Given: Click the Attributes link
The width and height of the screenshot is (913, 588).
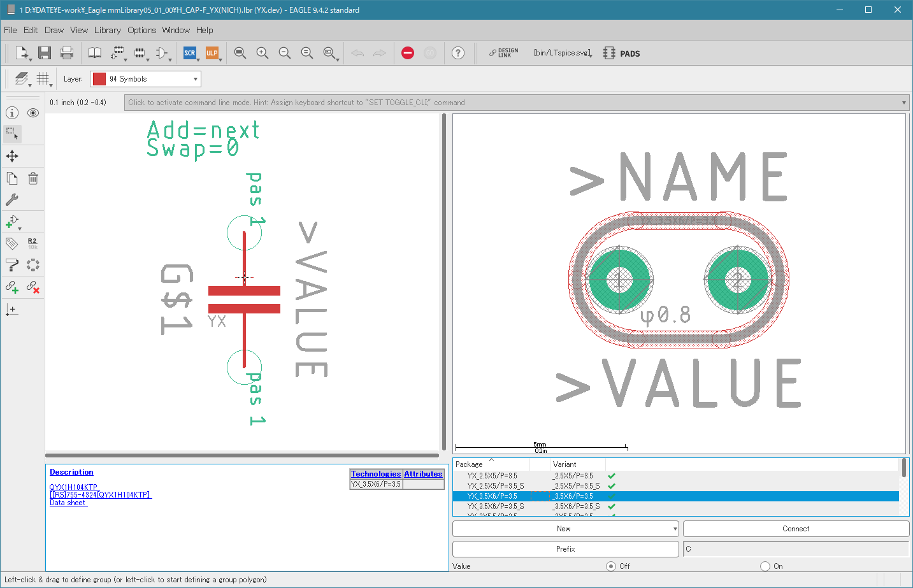Looking at the screenshot, I should [x=423, y=474].
